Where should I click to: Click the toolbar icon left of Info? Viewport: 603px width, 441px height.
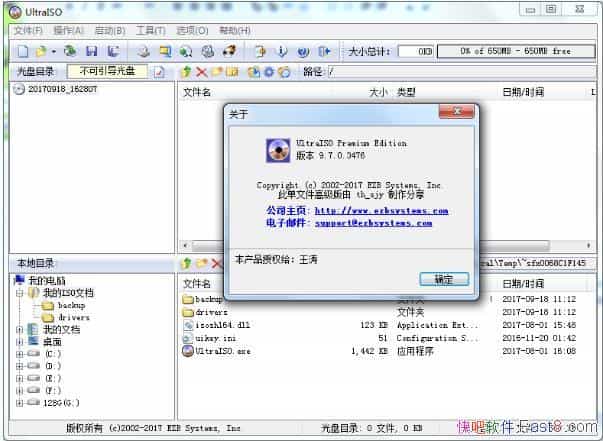(261, 51)
